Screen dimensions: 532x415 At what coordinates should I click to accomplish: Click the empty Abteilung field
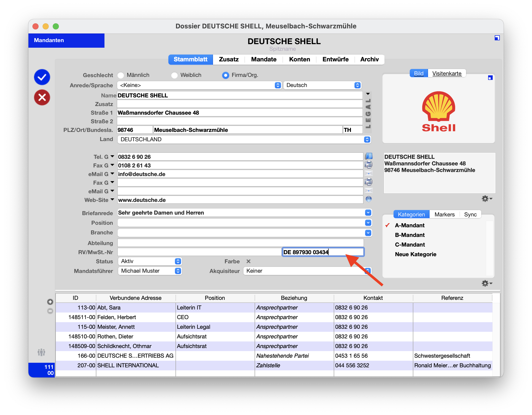[x=240, y=243]
